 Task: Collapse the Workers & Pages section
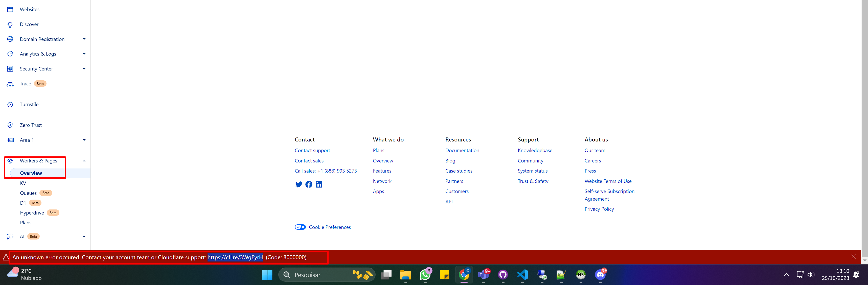[84, 161]
